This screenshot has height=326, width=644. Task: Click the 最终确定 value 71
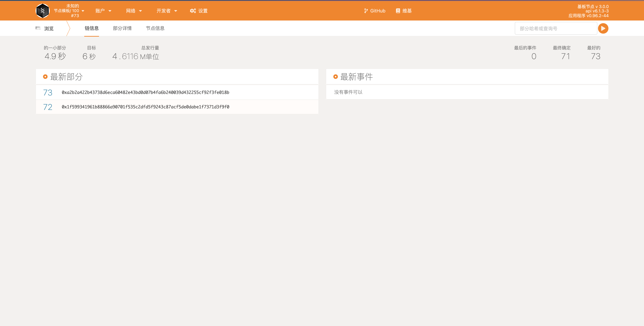click(x=565, y=56)
